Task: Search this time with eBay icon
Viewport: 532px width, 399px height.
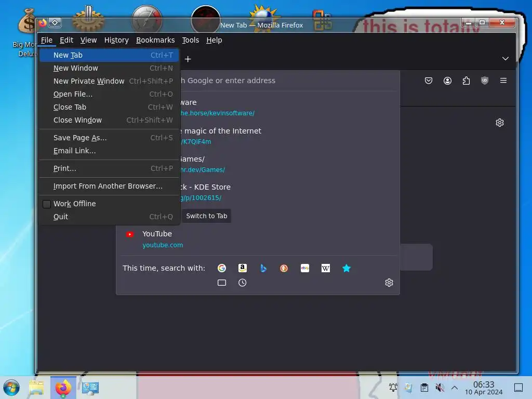Action: (304, 268)
